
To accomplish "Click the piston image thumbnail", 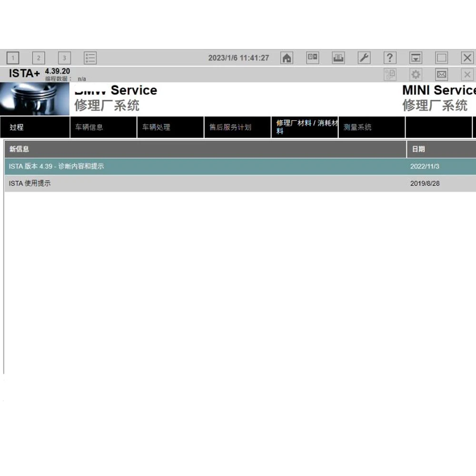I will tap(35, 99).
